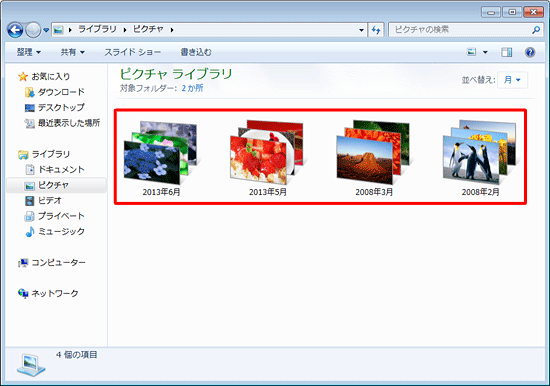This screenshot has width=550, height=386.
Task: Click the 最近表示した場所 icon
Action: [29, 123]
